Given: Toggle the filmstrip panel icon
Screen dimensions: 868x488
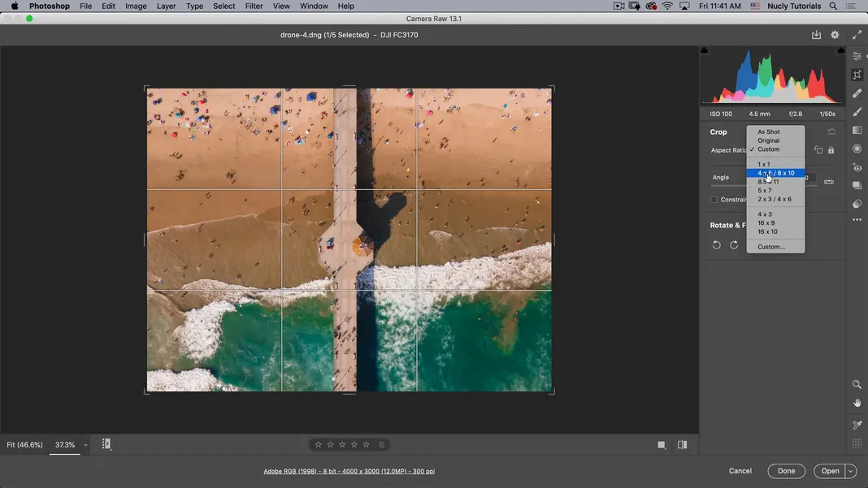Looking at the screenshot, I should 106,444.
